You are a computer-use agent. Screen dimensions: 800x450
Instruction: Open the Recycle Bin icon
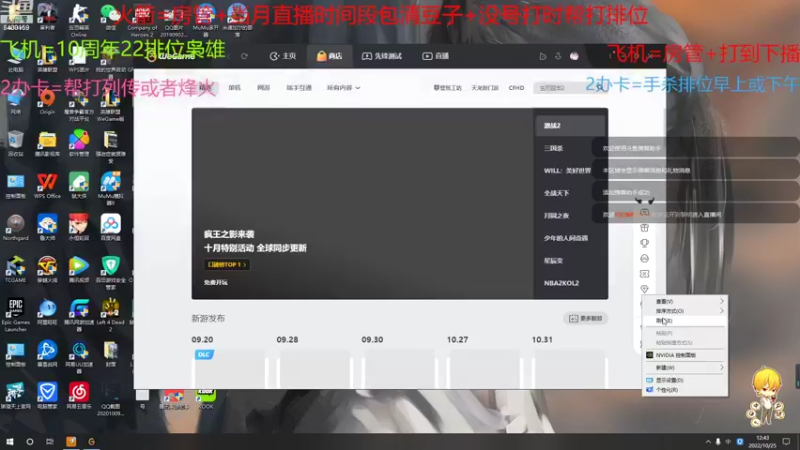tap(15, 144)
